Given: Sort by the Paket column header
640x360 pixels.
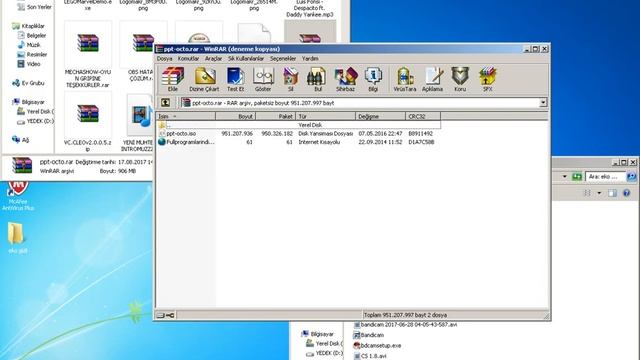Looking at the screenshot, I should (276, 116).
